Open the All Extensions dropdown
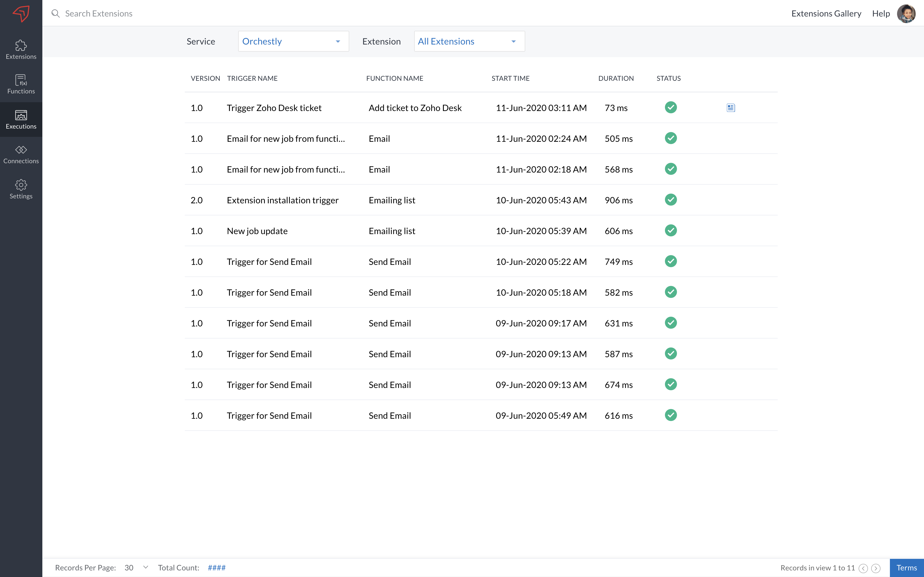 point(469,41)
